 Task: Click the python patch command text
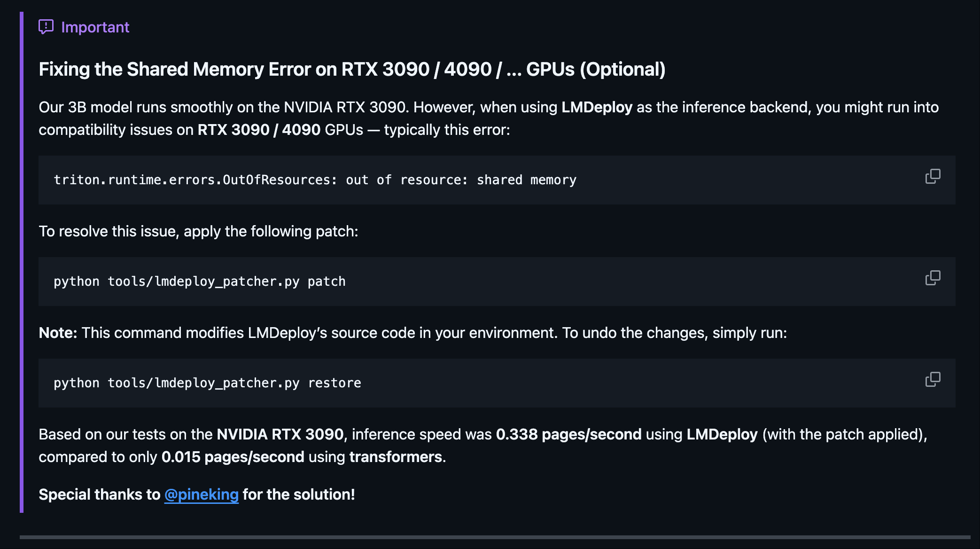[200, 282]
